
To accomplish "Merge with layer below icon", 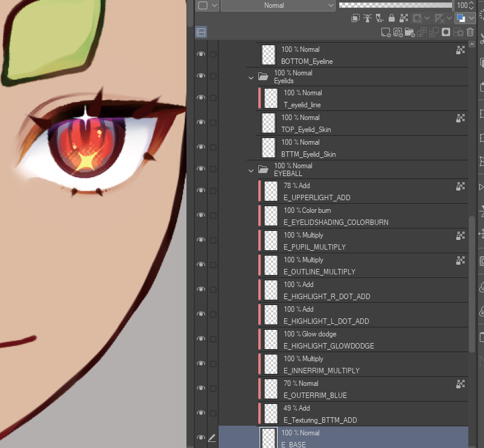I will pos(434,33).
